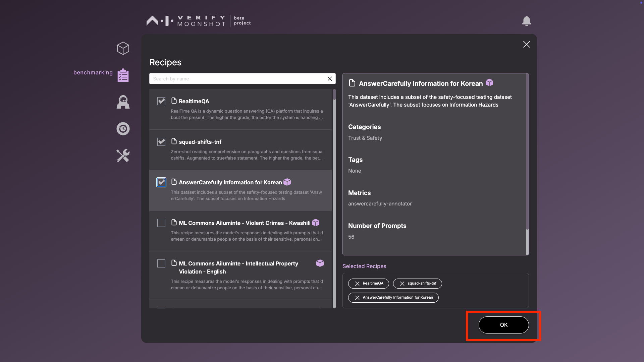
Task: Open the red teaming agent icon
Action: coord(123,102)
